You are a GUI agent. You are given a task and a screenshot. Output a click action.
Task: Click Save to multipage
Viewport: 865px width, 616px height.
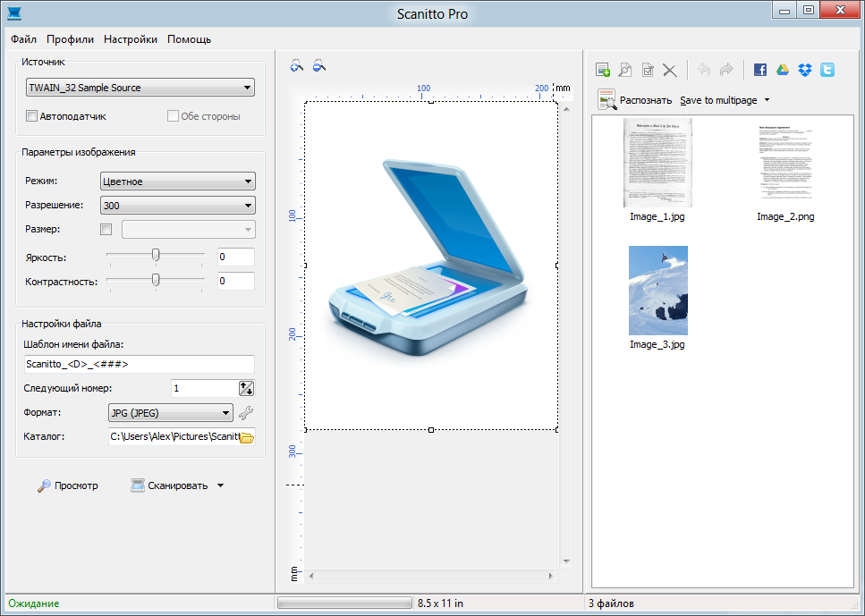(718, 100)
